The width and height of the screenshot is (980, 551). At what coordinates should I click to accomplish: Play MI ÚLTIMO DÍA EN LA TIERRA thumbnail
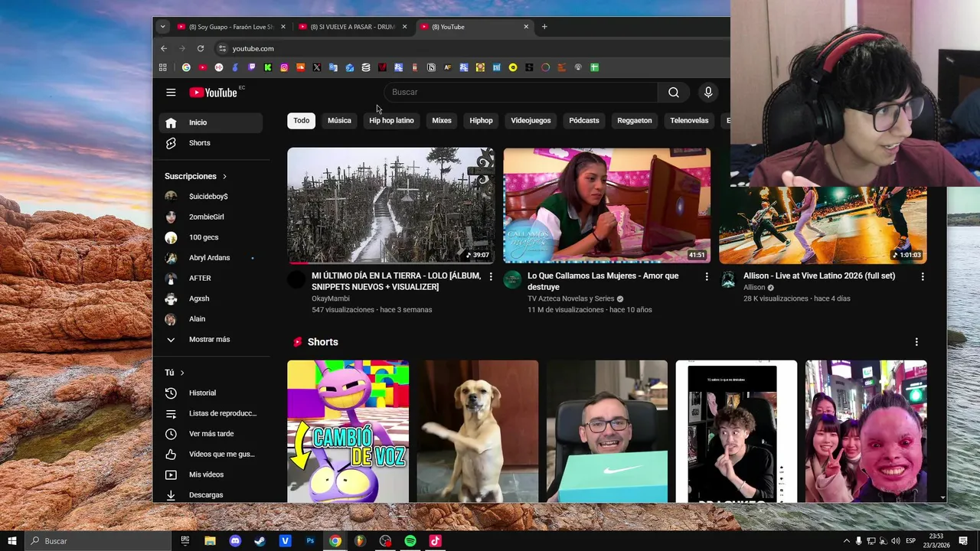coord(390,206)
